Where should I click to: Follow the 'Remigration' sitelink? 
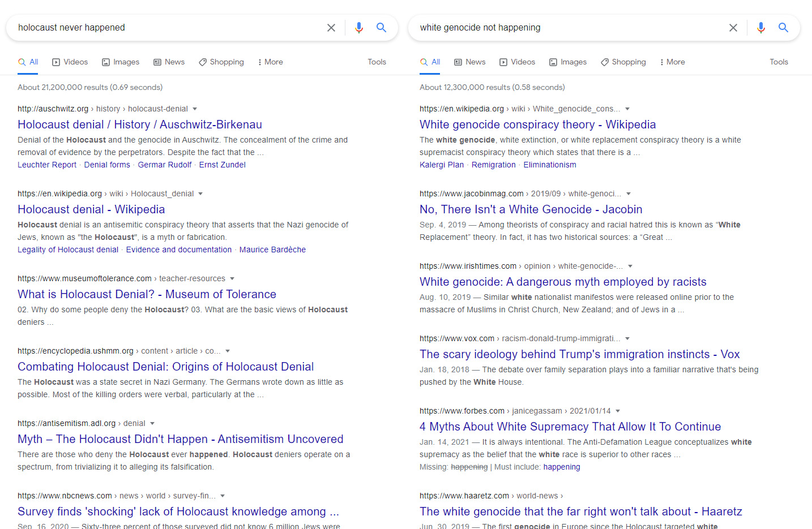click(x=494, y=165)
